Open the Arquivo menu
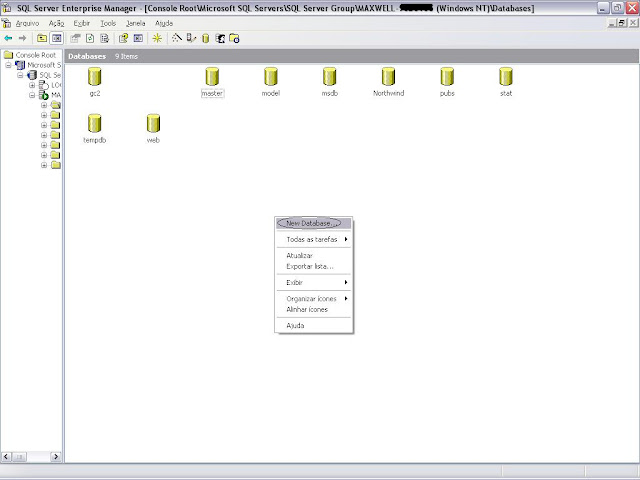This screenshot has height=480, width=640. pos(27,24)
